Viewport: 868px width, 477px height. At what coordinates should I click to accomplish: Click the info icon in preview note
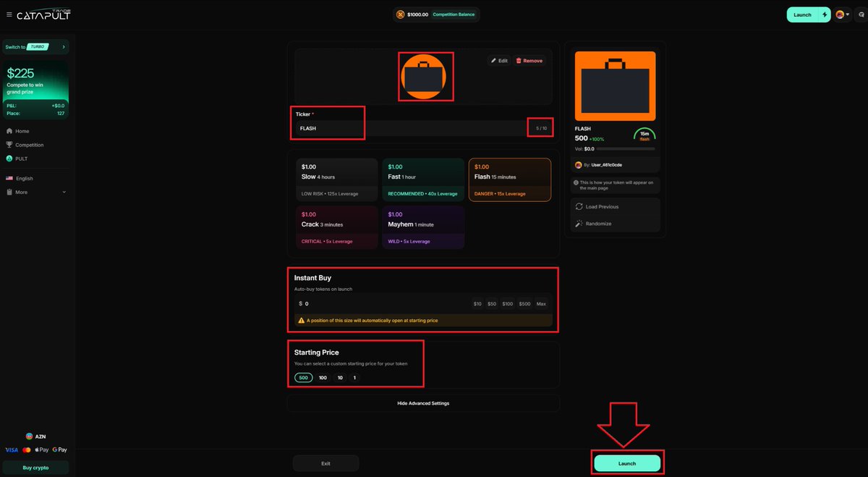(575, 182)
